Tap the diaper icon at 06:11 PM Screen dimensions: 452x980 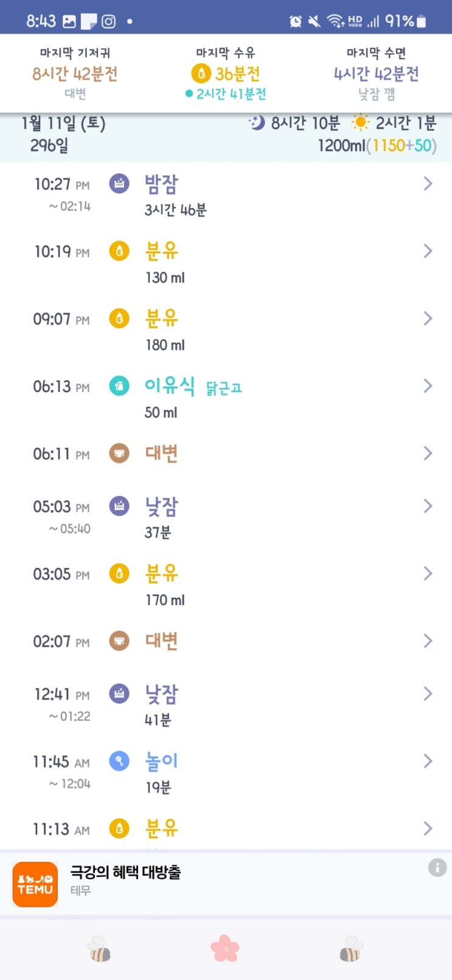(x=119, y=453)
